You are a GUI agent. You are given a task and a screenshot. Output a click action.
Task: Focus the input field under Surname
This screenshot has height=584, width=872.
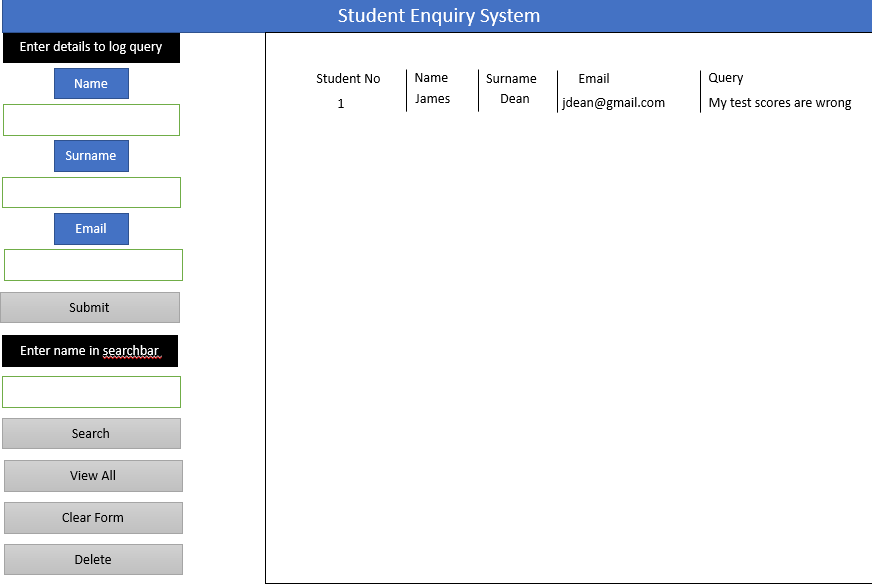(91, 192)
